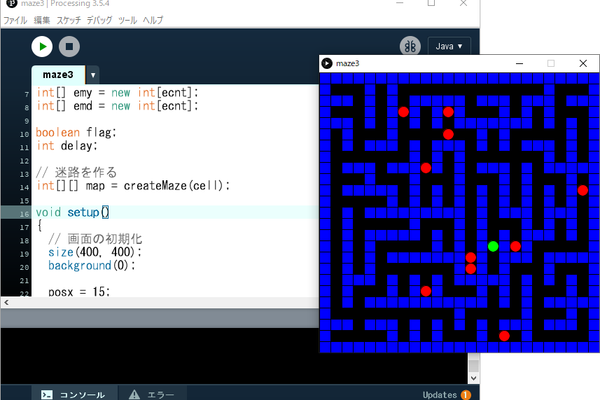Click line number 16 in gutter

24,214
